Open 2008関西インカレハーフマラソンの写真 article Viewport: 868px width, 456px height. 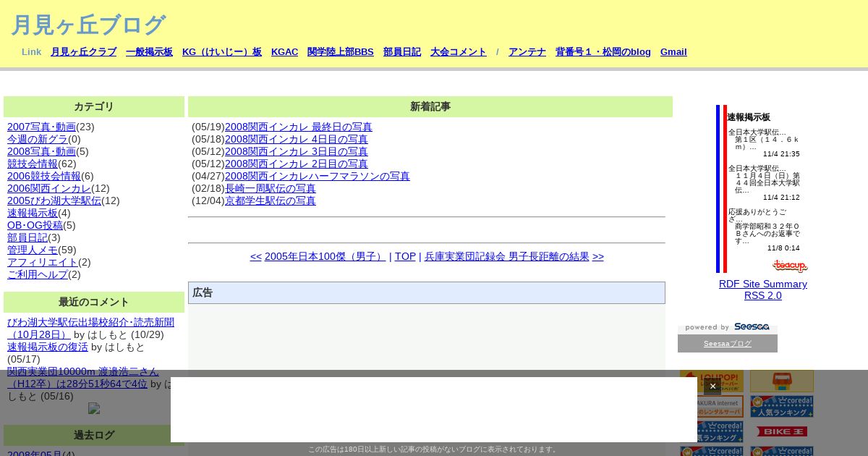318,176
